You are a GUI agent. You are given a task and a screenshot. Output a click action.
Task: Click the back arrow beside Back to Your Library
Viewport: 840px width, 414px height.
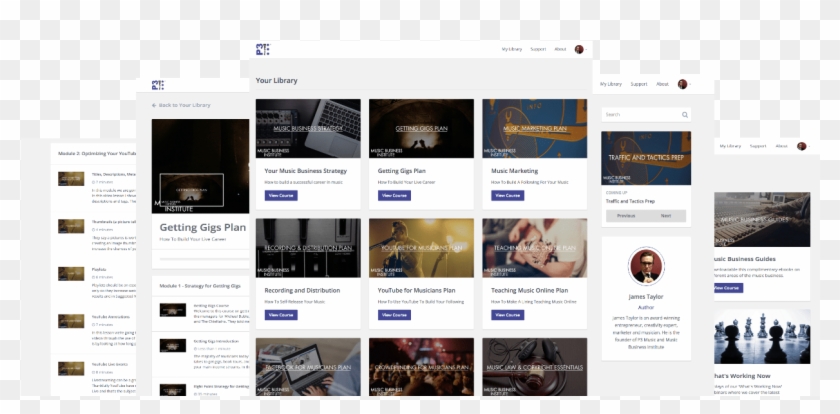click(154, 106)
